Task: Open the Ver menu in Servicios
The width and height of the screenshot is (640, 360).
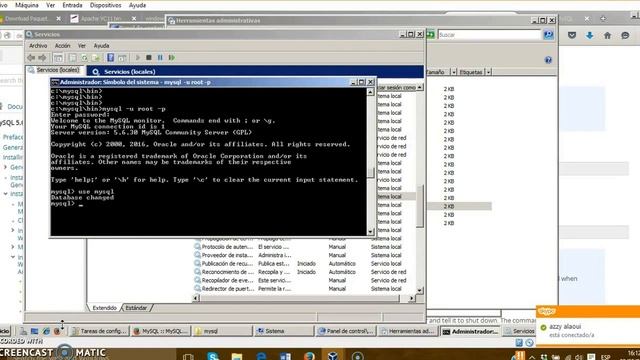Action: click(82, 46)
